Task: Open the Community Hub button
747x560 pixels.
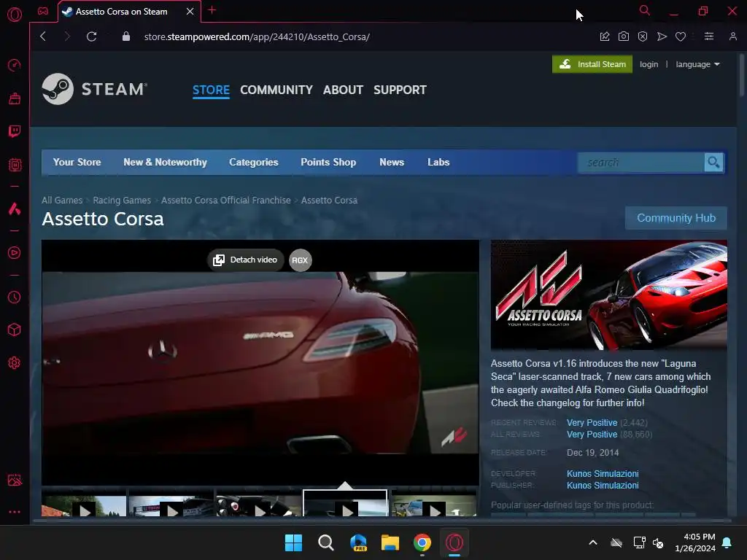Action: coord(676,218)
